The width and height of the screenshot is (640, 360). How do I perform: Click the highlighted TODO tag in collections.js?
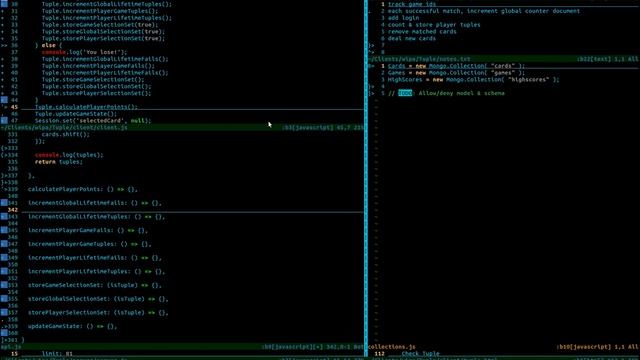coord(404,93)
